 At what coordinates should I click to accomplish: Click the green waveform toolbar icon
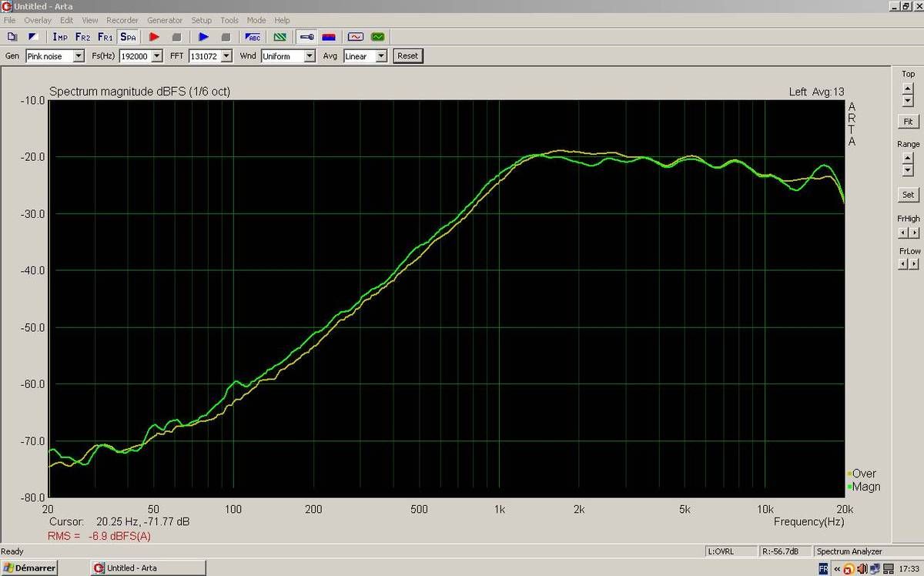[377, 36]
